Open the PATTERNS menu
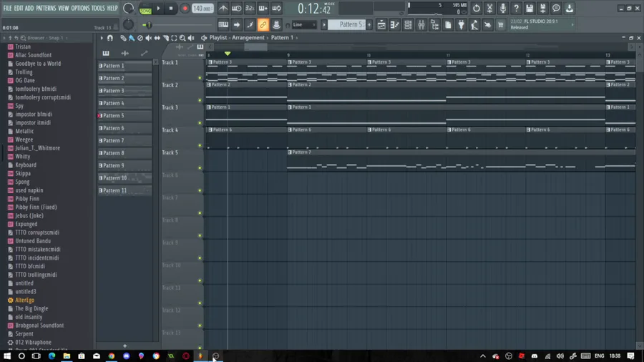644x362 pixels. (46, 8)
